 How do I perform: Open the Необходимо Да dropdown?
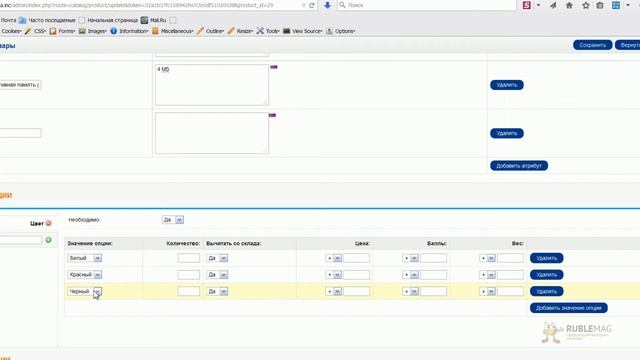pyautogui.click(x=173, y=220)
